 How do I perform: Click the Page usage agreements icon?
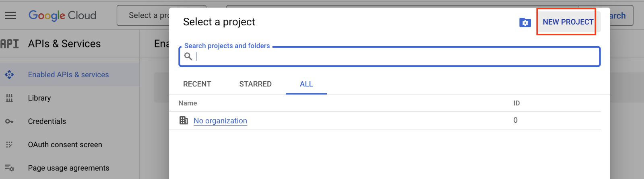(9, 168)
